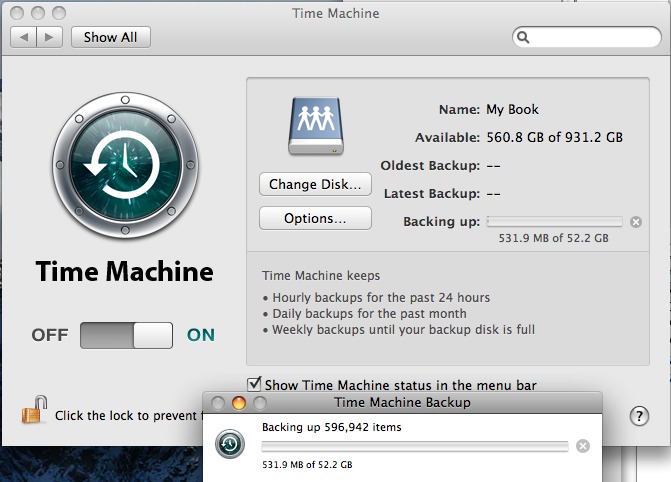Viewport: 671px width, 482px height.
Task: Click '560.8 GB of 931.2 GB' available text
Action: tap(555, 137)
